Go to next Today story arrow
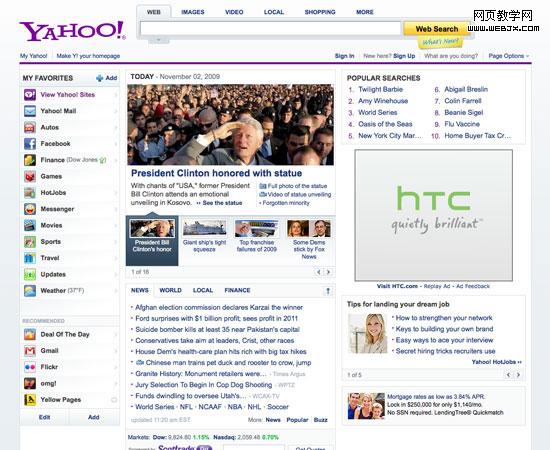Image resolution: width=550 pixels, height=450 pixels. [329, 272]
